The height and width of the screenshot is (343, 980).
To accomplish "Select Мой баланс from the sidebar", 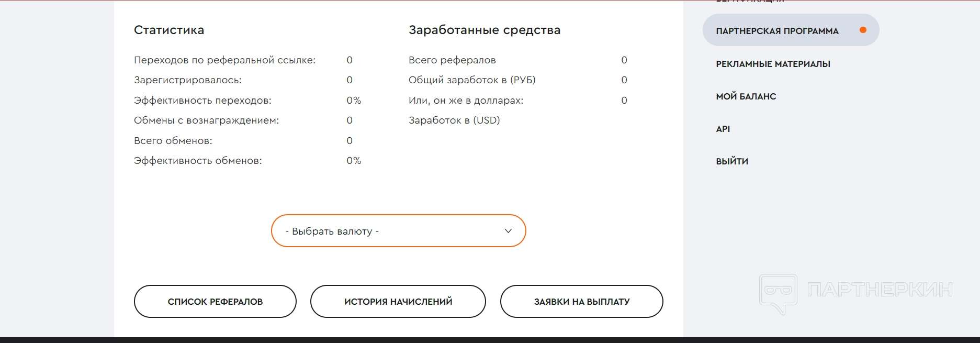I will [x=746, y=96].
